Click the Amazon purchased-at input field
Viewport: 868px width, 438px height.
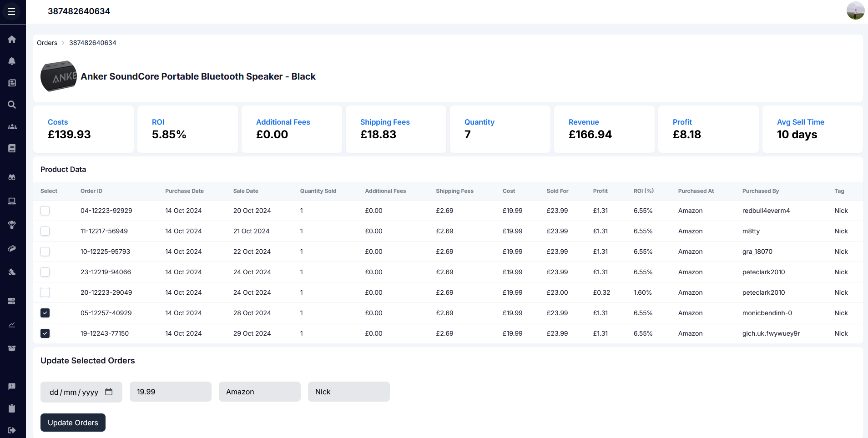(260, 392)
